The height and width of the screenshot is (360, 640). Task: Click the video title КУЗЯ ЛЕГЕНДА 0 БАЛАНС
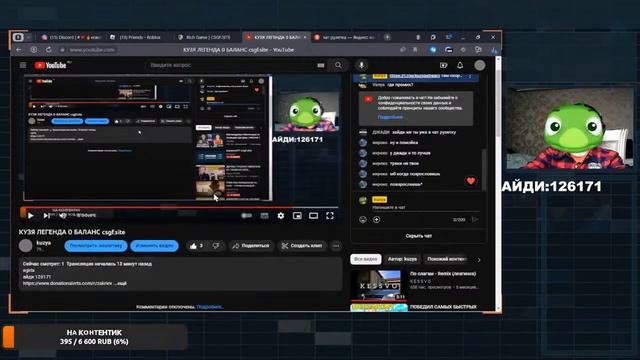[72, 232]
